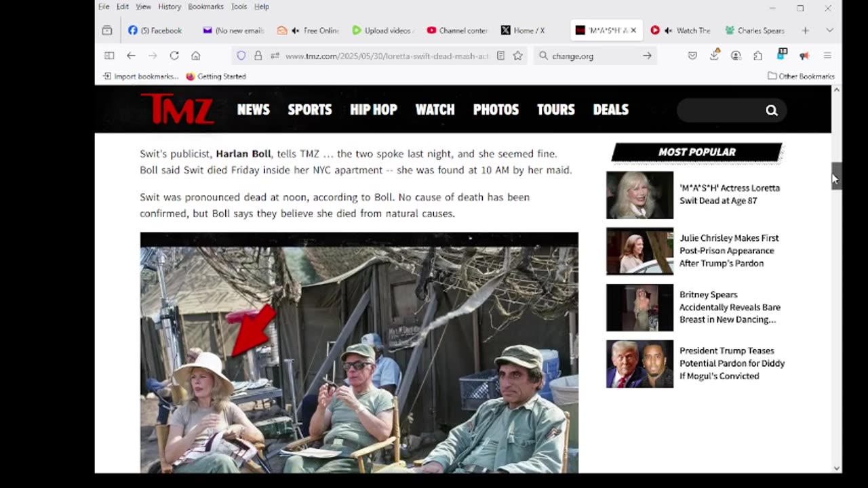Open the home page with the house icon
This screenshot has width=868, height=488.
(196, 56)
